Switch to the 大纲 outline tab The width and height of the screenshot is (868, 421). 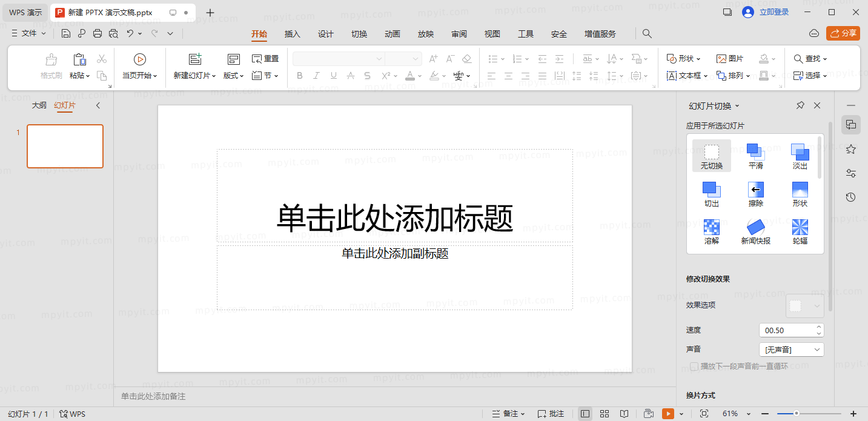pyautogui.click(x=39, y=105)
